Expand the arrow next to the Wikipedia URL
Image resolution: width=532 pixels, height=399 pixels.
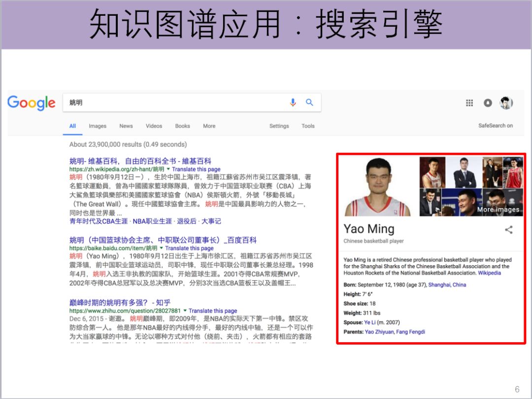click(168, 169)
